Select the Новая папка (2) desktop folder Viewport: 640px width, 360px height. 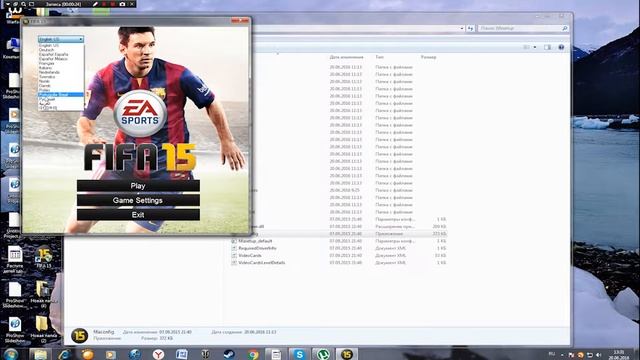(43, 329)
